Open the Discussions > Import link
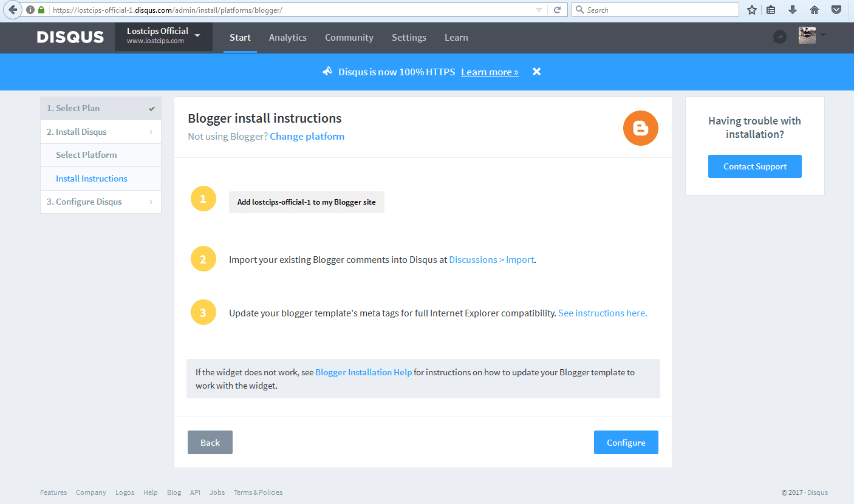854x504 pixels. [491, 259]
